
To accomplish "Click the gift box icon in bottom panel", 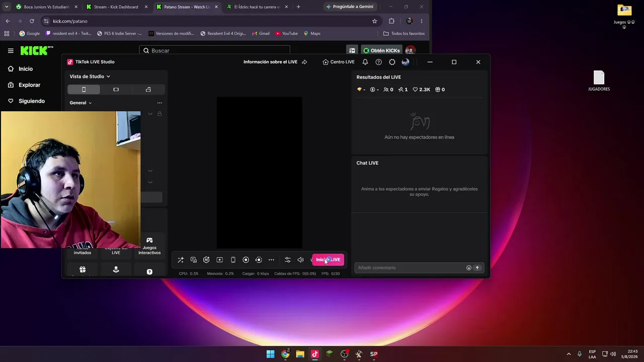I will click(83, 270).
